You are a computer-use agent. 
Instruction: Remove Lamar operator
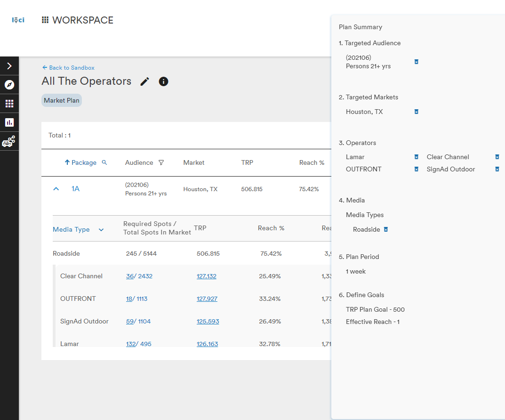pyautogui.click(x=417, y=157)
